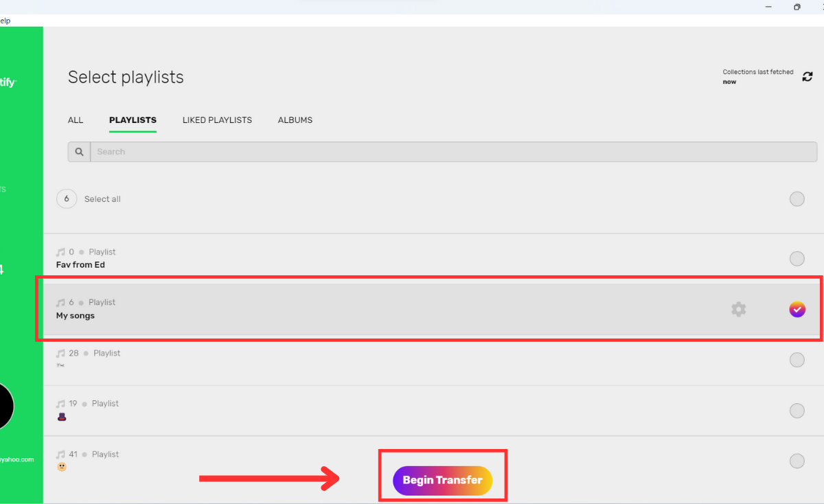Open settings gear for My songs playlist

[x=739, y=309]
